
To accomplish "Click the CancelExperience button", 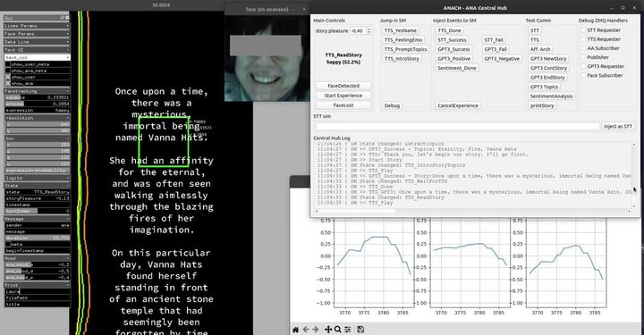I will pos(458,105).
